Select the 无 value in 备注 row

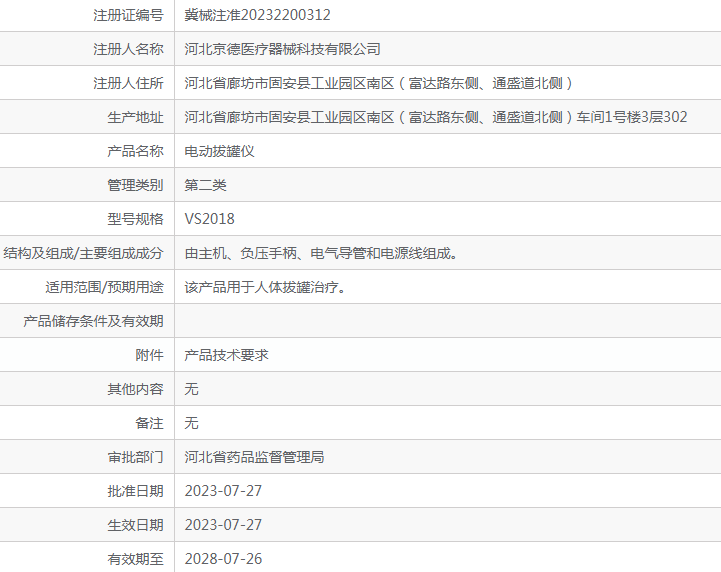pyautogui.click(x=192, y=423)
